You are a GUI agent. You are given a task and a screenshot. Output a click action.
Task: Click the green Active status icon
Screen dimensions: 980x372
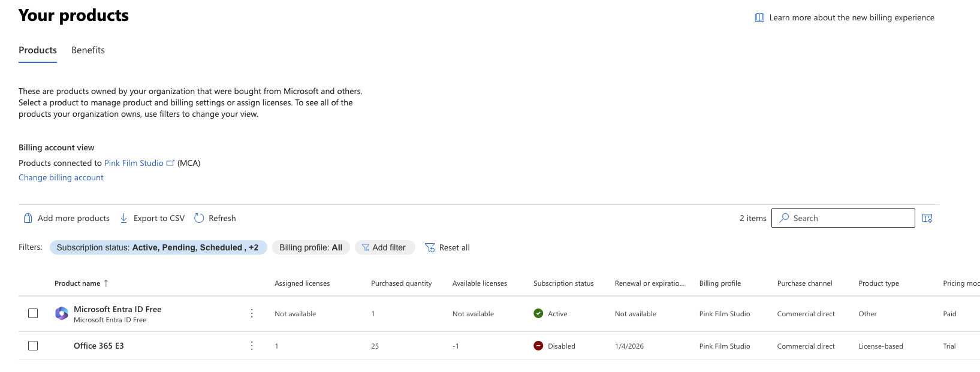tap(538, 313)
